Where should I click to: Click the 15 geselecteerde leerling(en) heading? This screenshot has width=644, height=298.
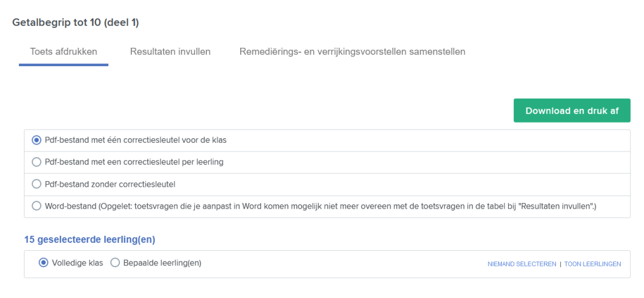89,240
